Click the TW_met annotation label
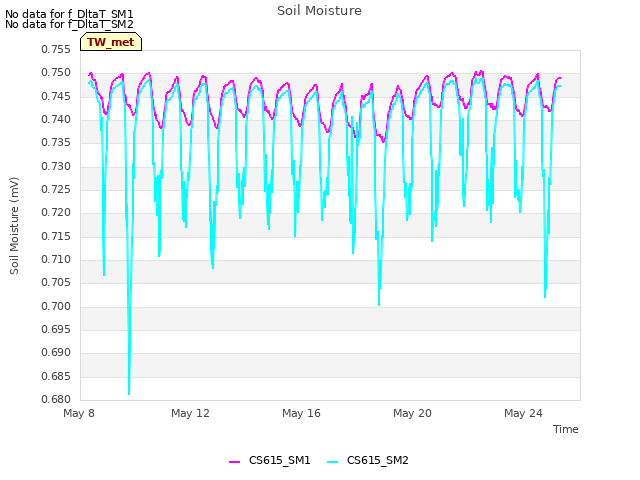640x480 pixels. click(111, 42)
